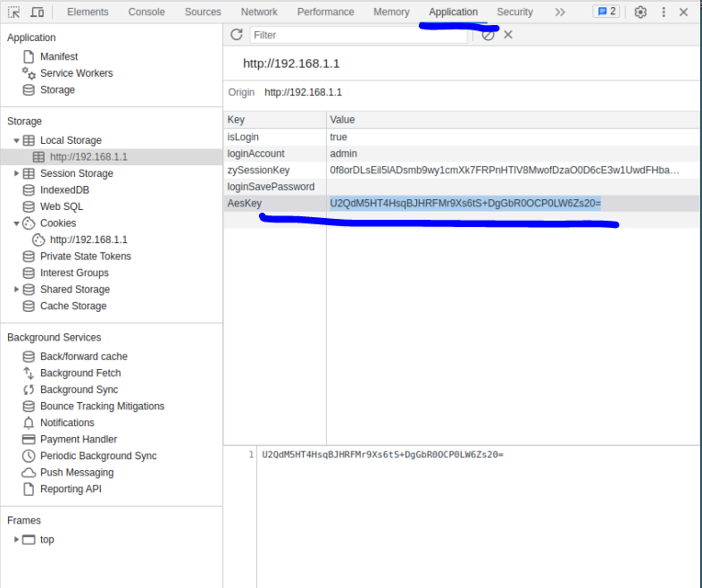The width and height of the screenshot is (702, 588).
Task: Refresh the storage table view
Action: pos(237,35)
